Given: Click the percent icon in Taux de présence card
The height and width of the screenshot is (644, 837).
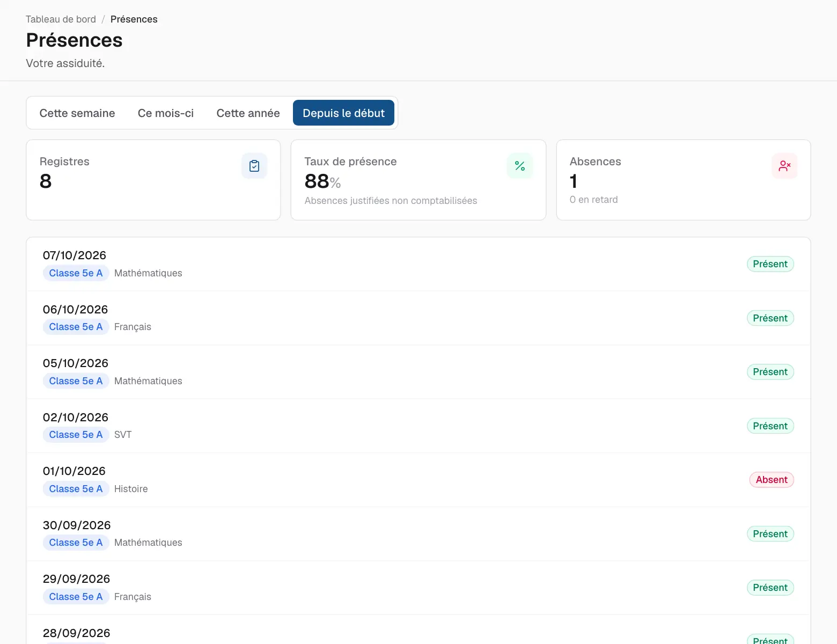Looking at the screenshot, I should coord(520,166).
